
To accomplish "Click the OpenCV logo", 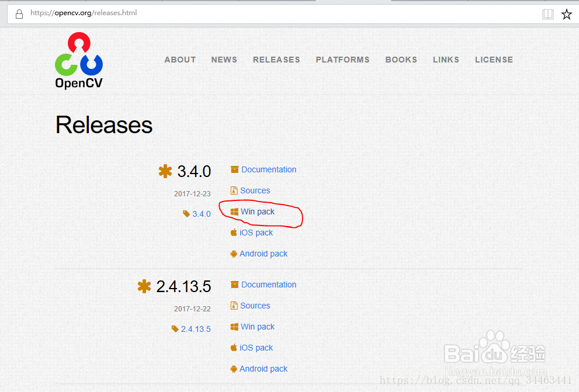I will point(79,61).
